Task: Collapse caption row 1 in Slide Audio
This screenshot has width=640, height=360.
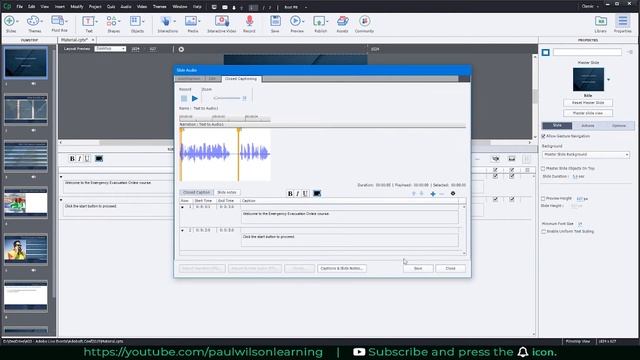Action: click(x=182, y=207)
